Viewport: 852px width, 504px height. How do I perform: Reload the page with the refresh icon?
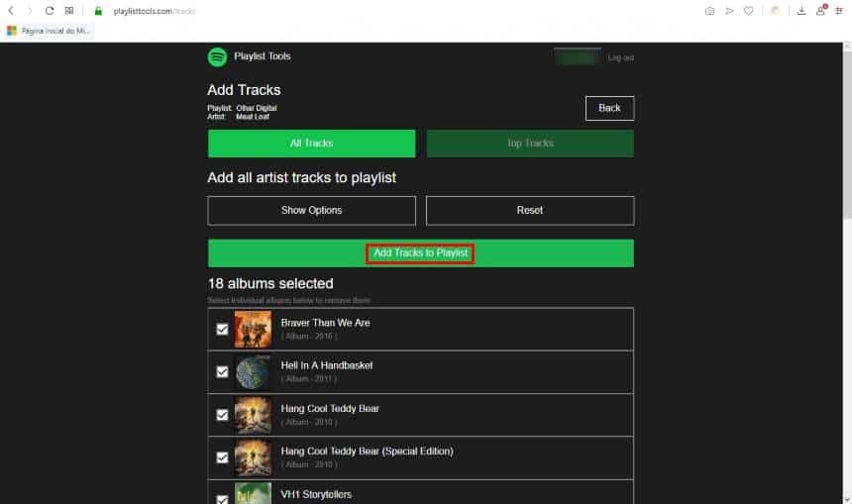tap(50, 10)
